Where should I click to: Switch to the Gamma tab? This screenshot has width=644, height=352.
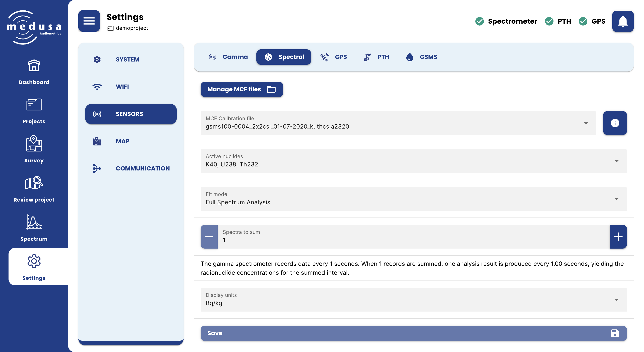pos(228,57)
